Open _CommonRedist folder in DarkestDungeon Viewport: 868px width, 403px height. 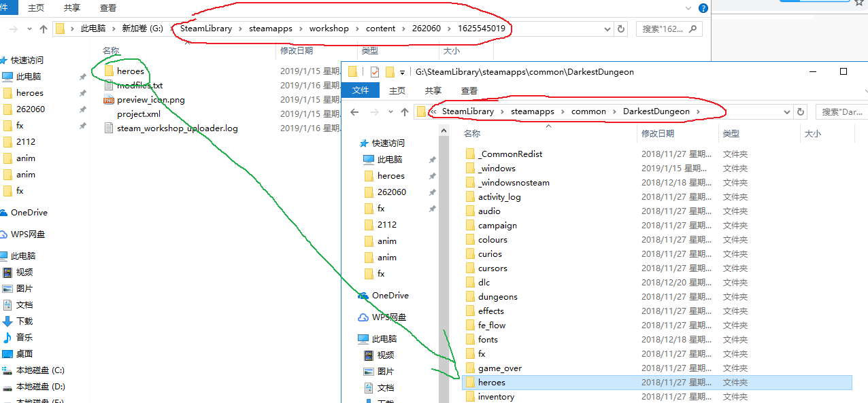pos(510,154)
